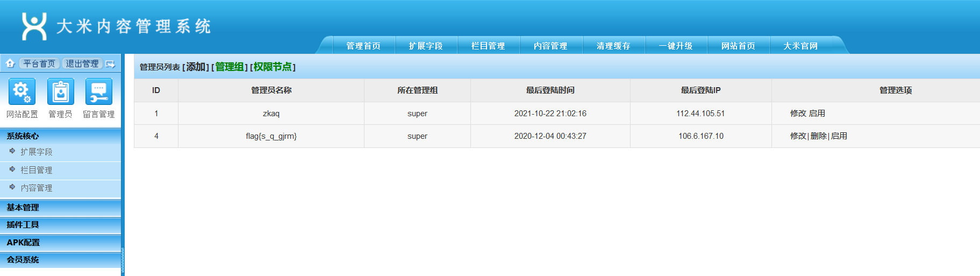Click the 管理员列表 heading text

[160, 67]
